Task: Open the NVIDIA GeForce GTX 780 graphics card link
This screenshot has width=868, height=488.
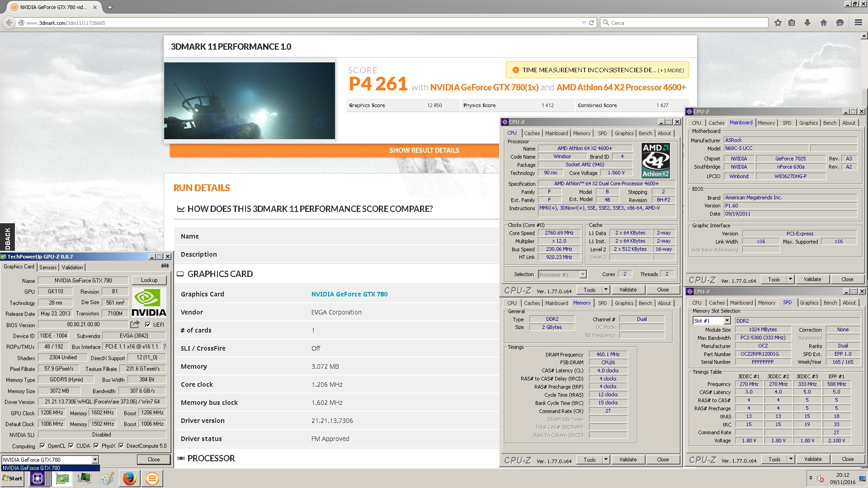Action: [x=349, y=294]
